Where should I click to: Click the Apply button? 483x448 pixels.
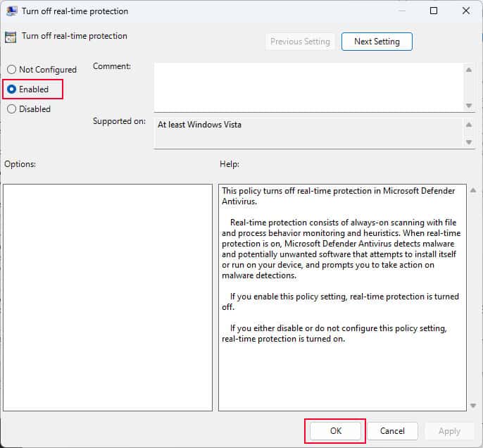[449, 431]
